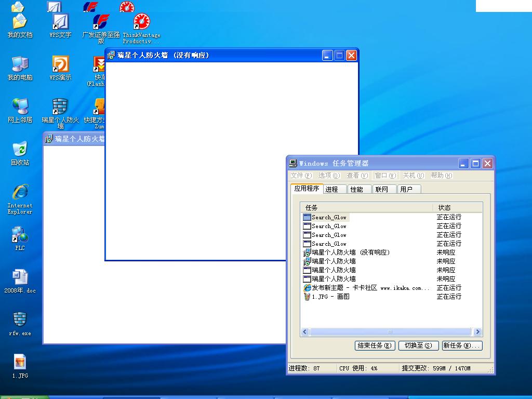The width and height of the screenshot is (532, 399).
Task: Click the left arrow of the task list scrollbar
Action: click(304, 332)
